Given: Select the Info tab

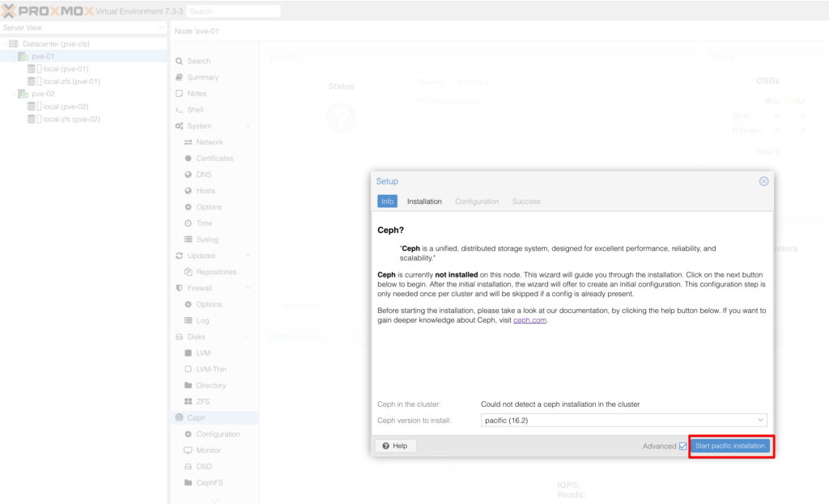Looking at the screenshot, I should tap(387, 201).
